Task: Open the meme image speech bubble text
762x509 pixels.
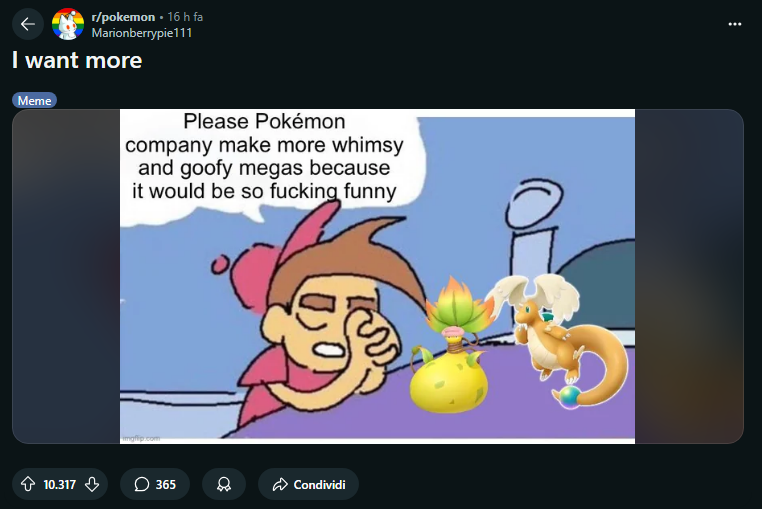Action: point(264,155)
